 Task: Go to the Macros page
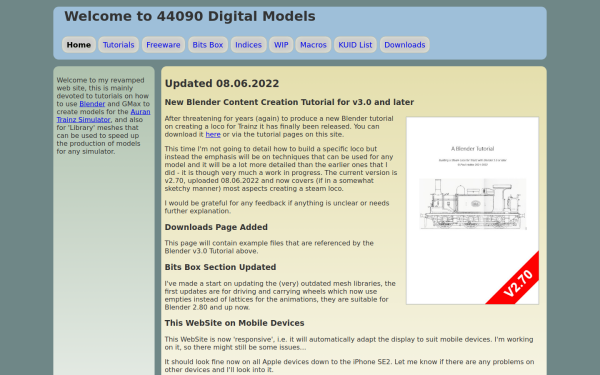pyautogui.click(x=313, y=45)
